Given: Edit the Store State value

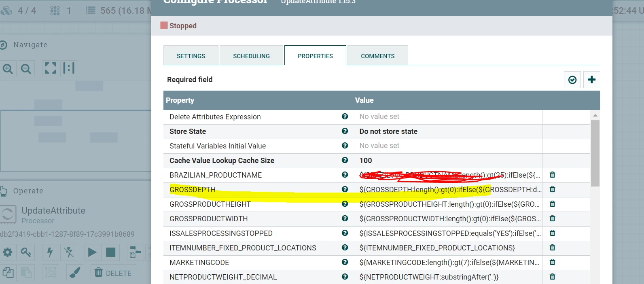Looking at the screenshot, I should click(447, 131).
